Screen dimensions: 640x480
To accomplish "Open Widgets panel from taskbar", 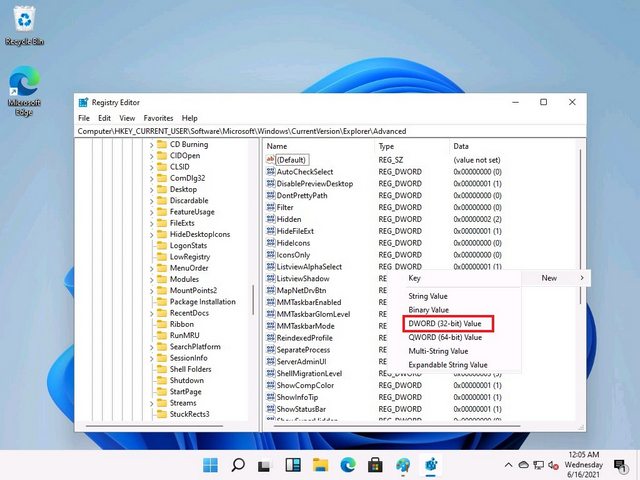I will (x=294, y=465).
